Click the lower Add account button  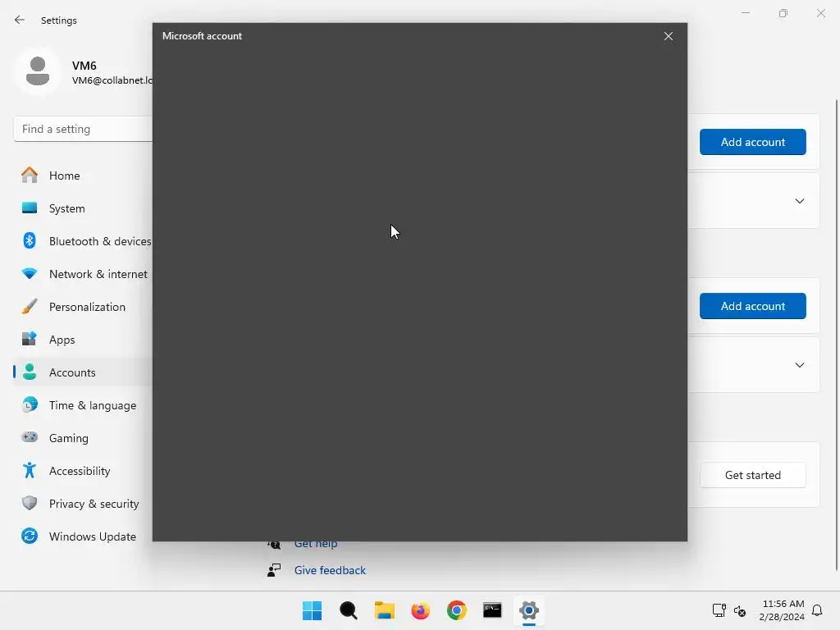tap(753, 306)
